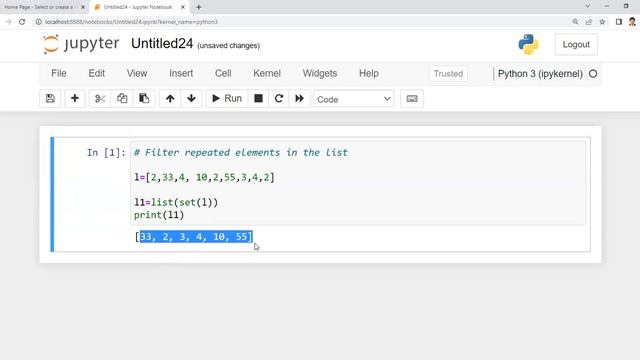Move selected cell down with the arrow icon
640x360 pixels.
click(x=191, y=98)
